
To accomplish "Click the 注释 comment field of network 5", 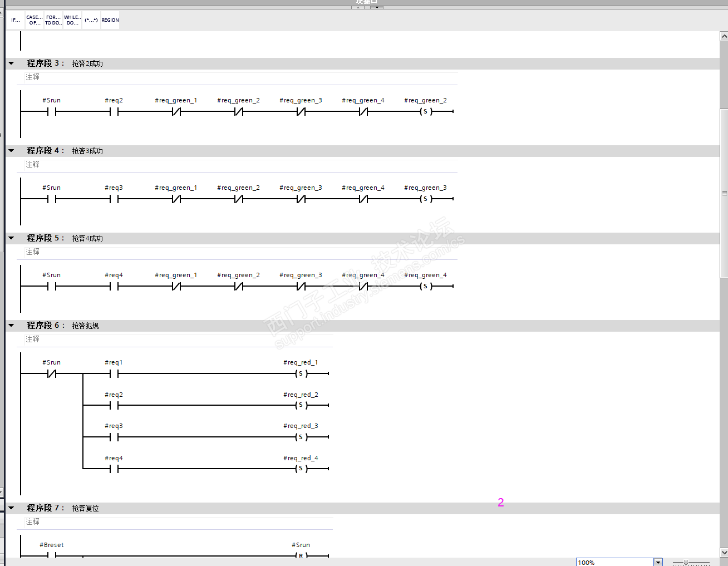I will 237,252.
